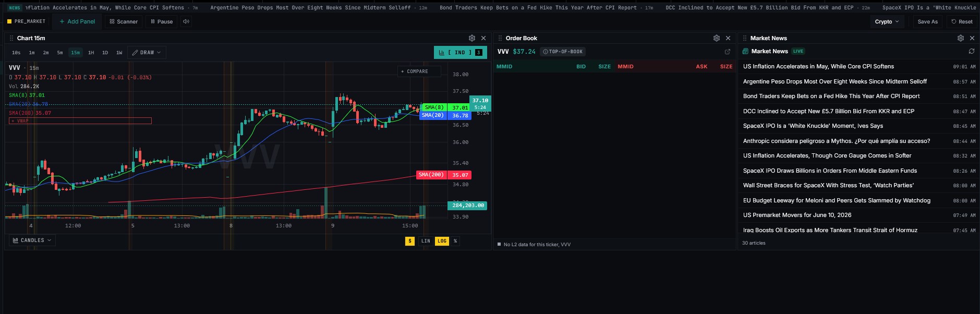Click the 37.10 current price tag

480,103
